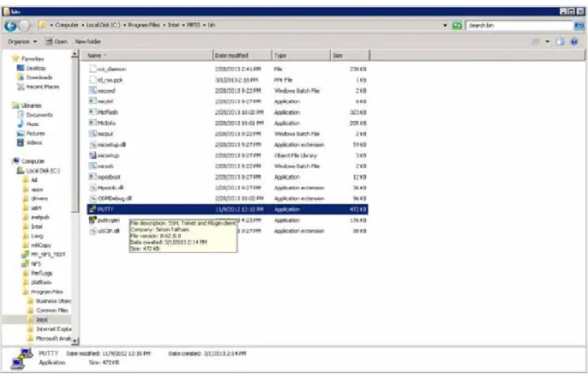This screenshot has height=380, width=588.
Task: Select the inetpub folder in tree
Action: click(40, 218)
